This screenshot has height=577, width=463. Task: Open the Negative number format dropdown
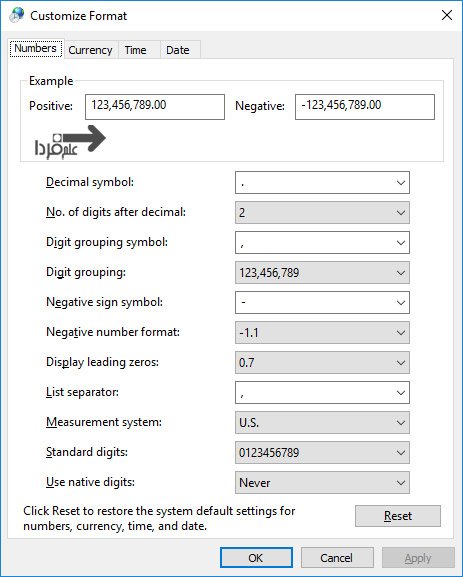click(x=322, y=333)
